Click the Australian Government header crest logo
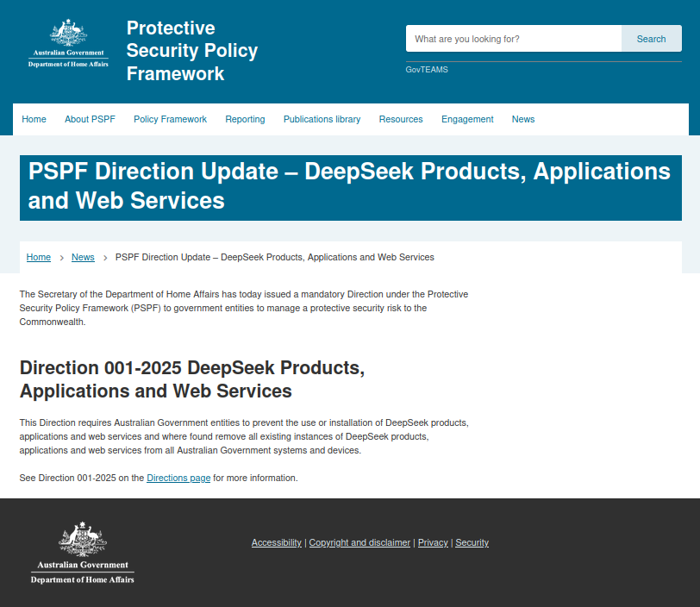The height and width of the screenshot is (607, 700). pyautogui.click(x=68, y=44)
